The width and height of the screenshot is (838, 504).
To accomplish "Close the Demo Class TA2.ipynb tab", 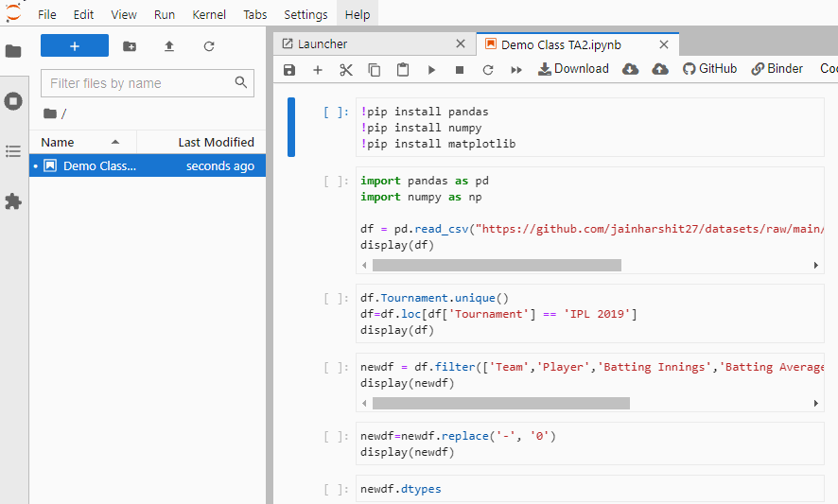I will click(664, 44).
